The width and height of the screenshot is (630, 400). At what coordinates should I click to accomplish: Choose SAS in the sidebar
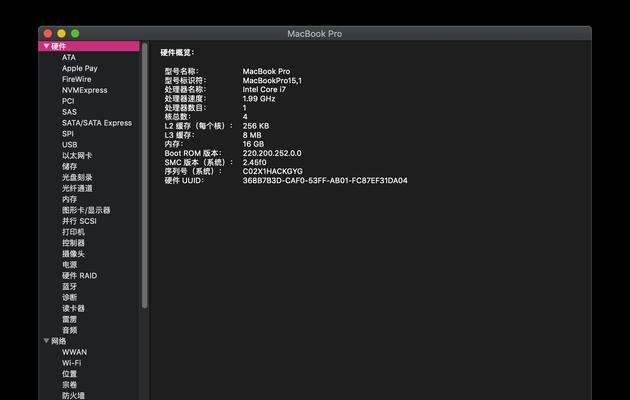click(x=69, y=112)
